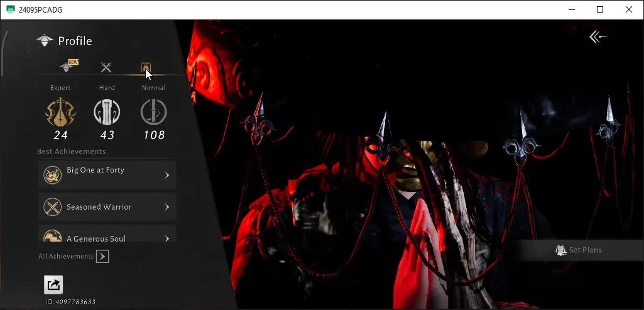644x310 pixels.
Task: Expand the A Generous Soul chevron
Action: pyautogui.click(x=166, y=238)
